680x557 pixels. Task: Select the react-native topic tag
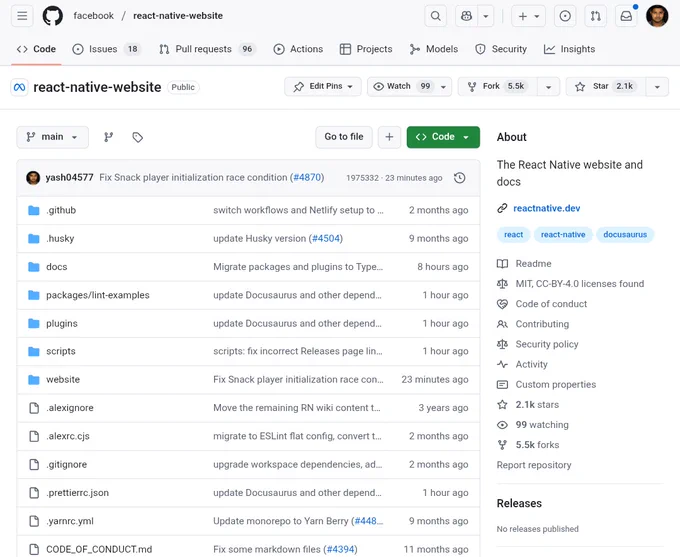[563, 235]
